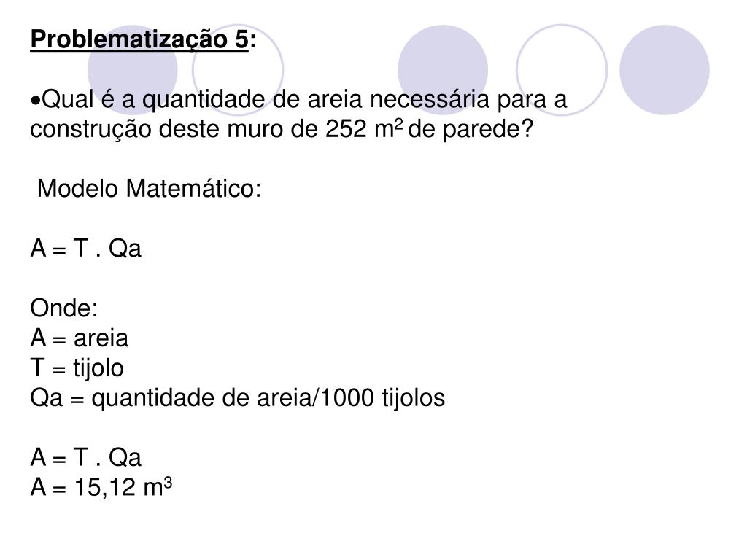Click the 'Onde:' label
Viewport: 747px width, 560px height.
click(64, 308)
